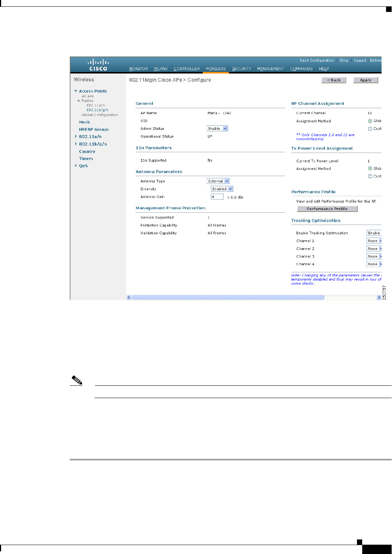
Task: Select Global Tx power assignment method
Action: click(x=370, y=169)
